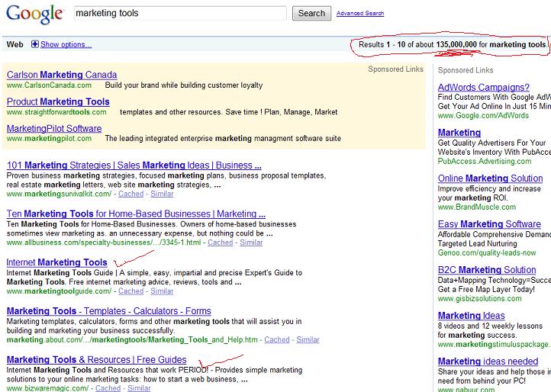
Task: Click the Google logo
Action: pos(34,14)
